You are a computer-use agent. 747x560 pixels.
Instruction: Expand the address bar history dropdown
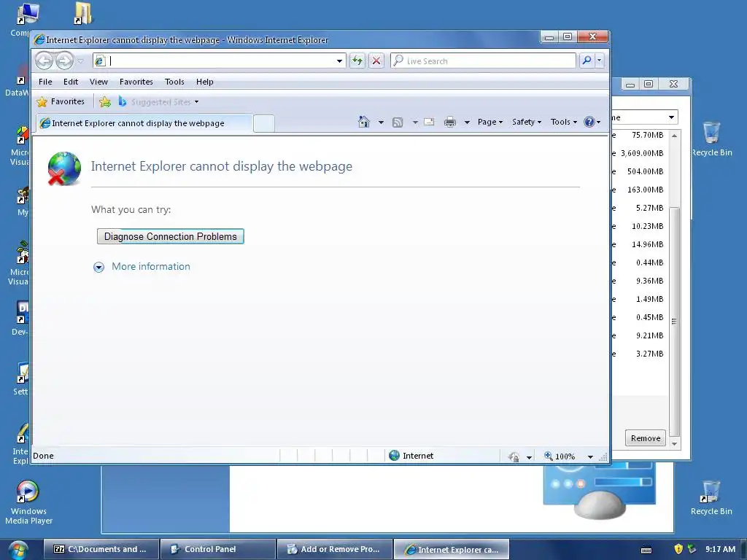339,61
